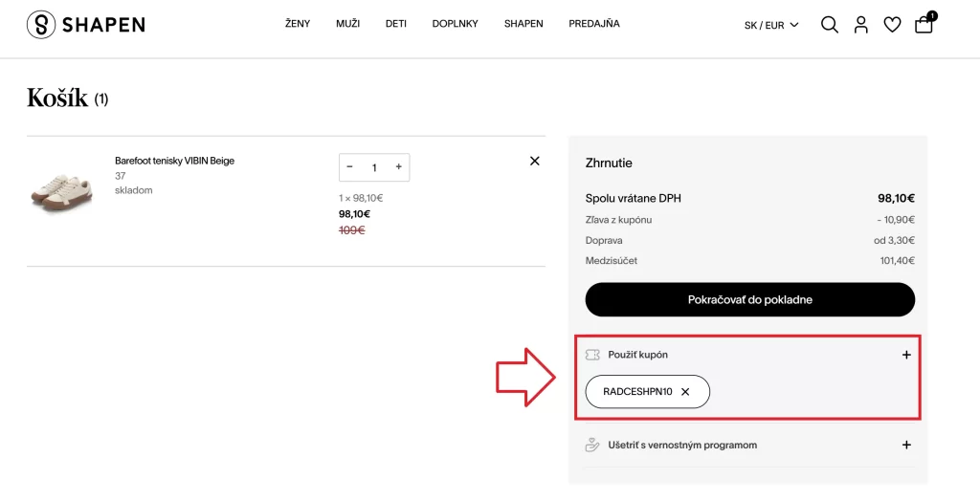Expand the Použiť kupón section plus
Screen dimensions: 980x501
pos(906,355)
